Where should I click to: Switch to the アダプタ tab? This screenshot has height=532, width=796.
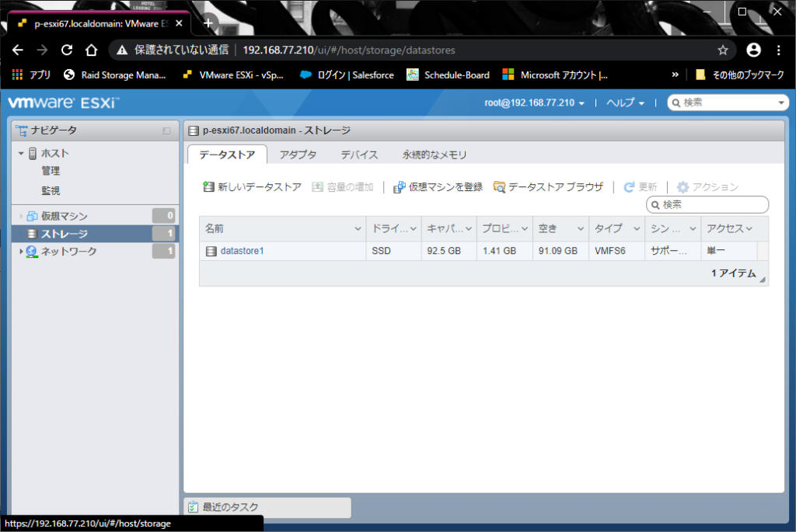pyautogui.click(x=298, y=155)
